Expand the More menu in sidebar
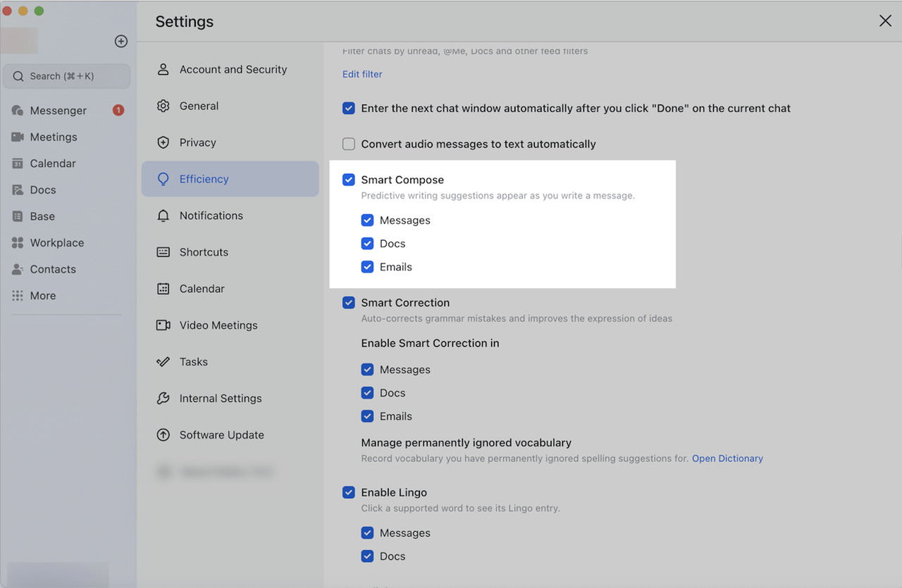 pyautogui.click(x=42, y=296)
